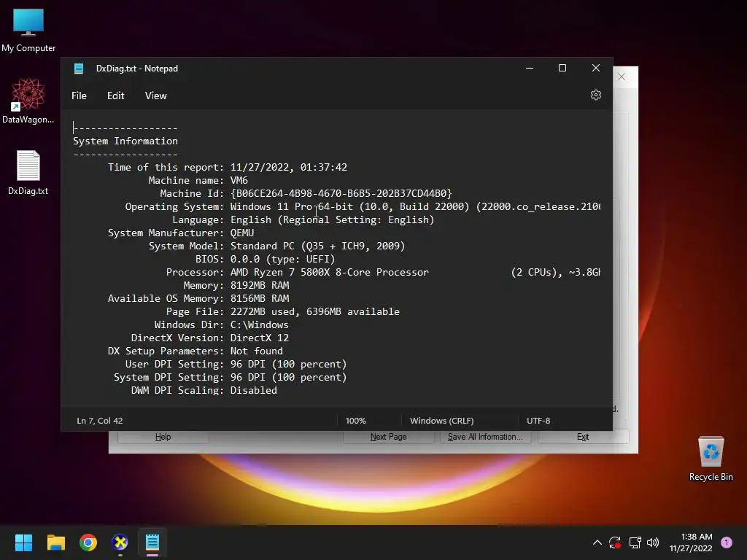Click the Machine Id GUID value

pos(341,193)
